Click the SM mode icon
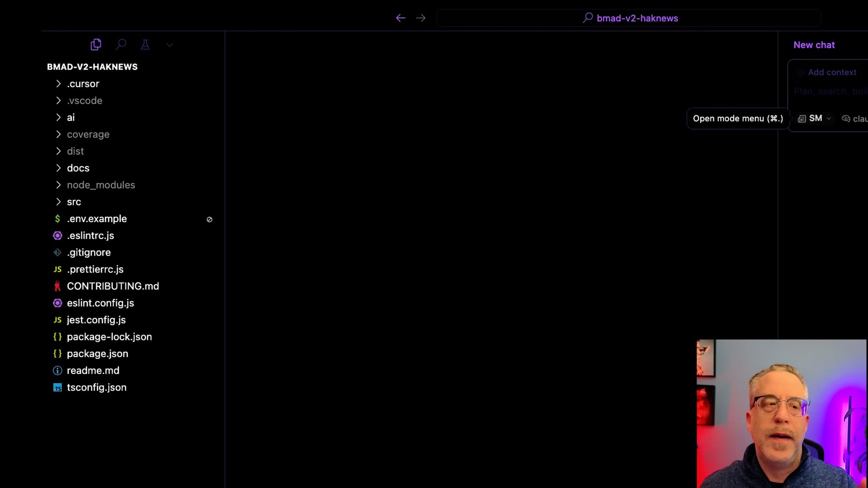Image resolution: width=868 pixels, height=488 pixels. pyautogui.click(x=802, y=118)
